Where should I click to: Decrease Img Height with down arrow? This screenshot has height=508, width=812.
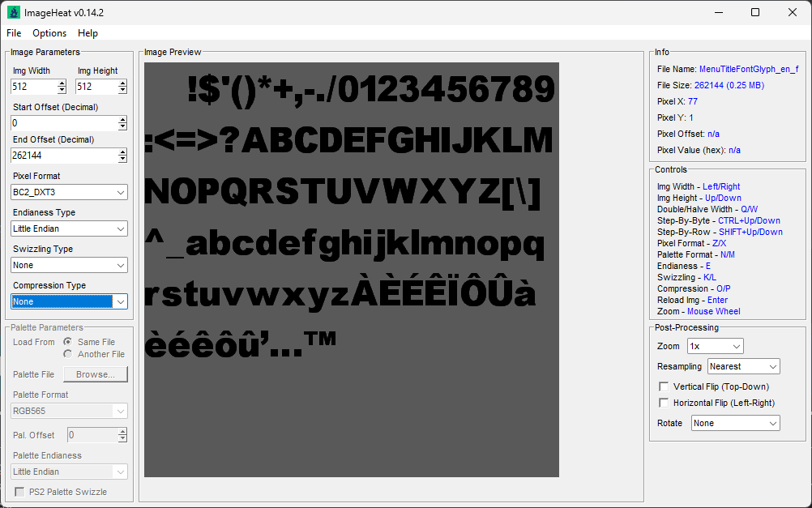[122, 90]
